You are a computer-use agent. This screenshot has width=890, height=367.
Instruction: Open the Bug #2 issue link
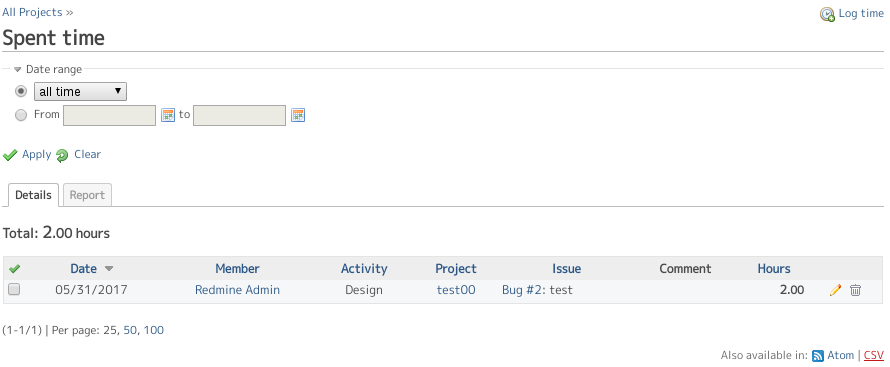[522, 290]
